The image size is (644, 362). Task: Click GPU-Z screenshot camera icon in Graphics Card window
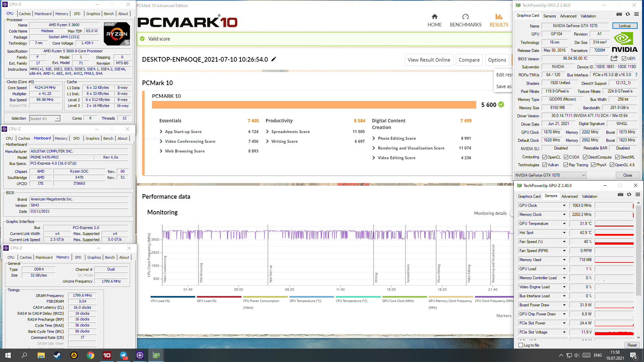(x=619, y=14)
